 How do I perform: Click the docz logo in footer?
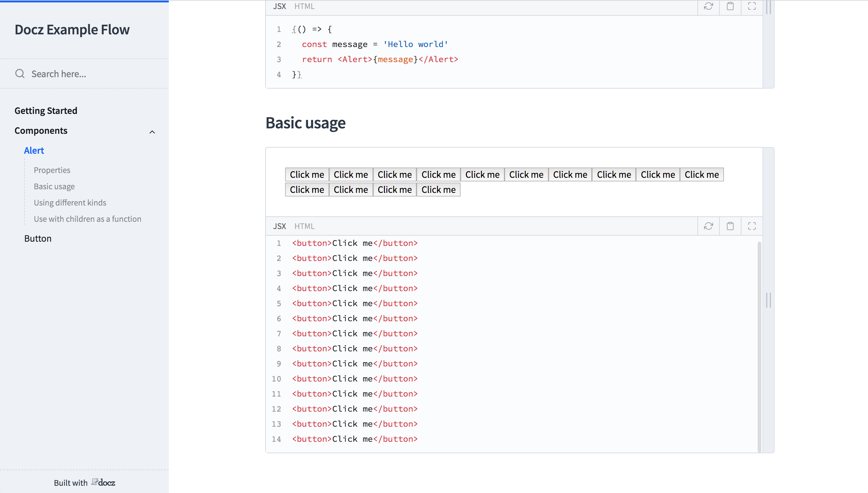pos(103,482)
